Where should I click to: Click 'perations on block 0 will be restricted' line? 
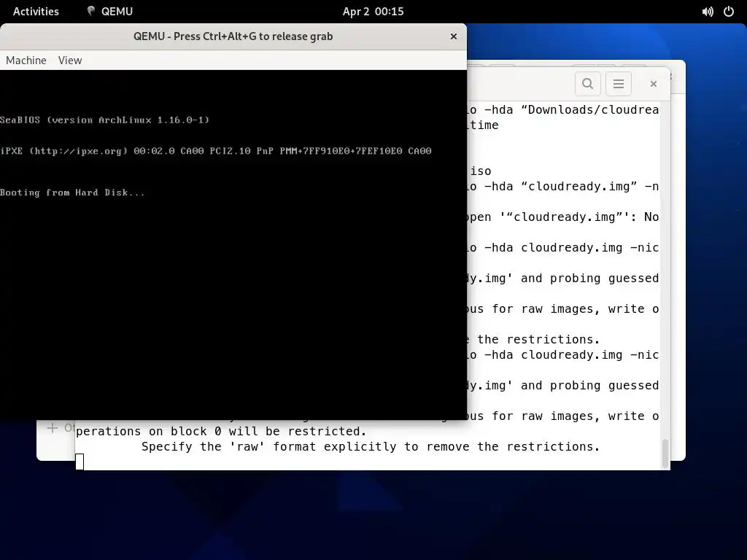click(x=221, y=432)
